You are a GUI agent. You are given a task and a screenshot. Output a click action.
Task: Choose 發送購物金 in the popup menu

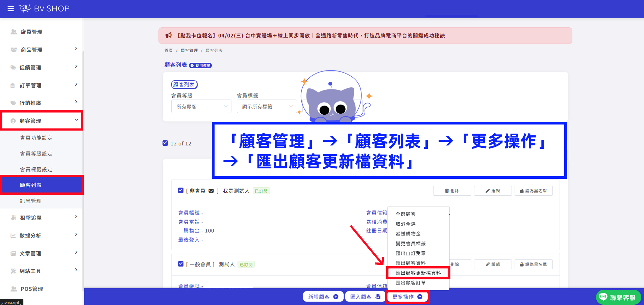tap(408, 234)
